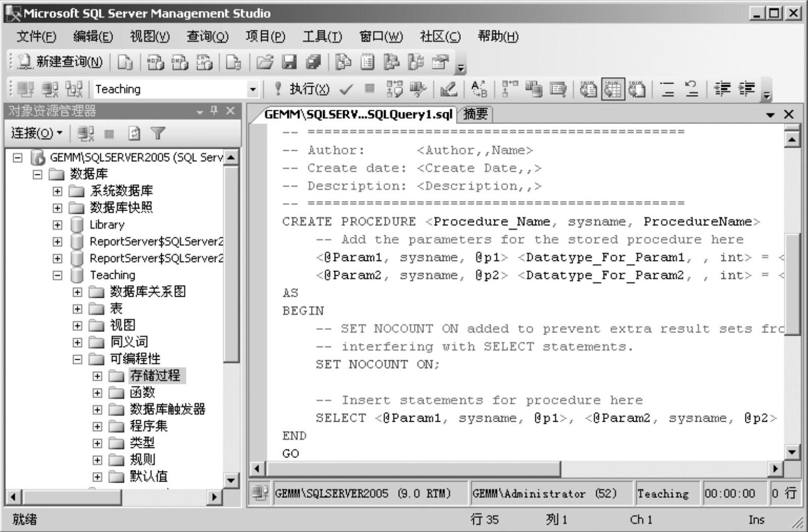Expand the 函数 folder
Image resolution: width=808 pixels, height=532 pixels.
coord(97,392)
